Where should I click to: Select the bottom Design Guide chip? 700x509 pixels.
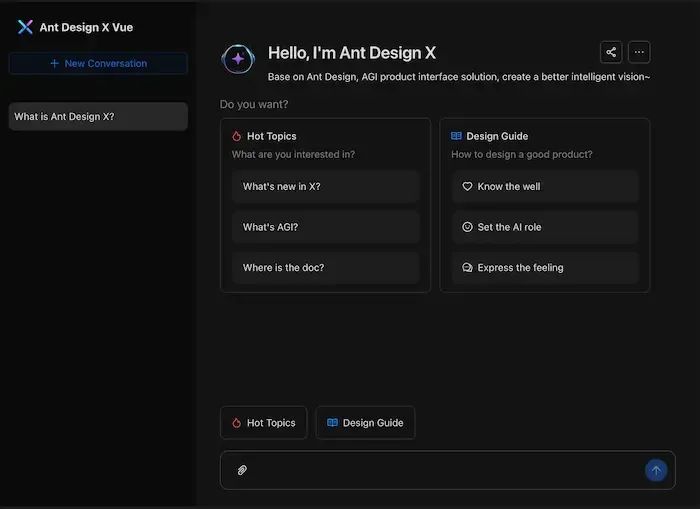click(365, 423)
